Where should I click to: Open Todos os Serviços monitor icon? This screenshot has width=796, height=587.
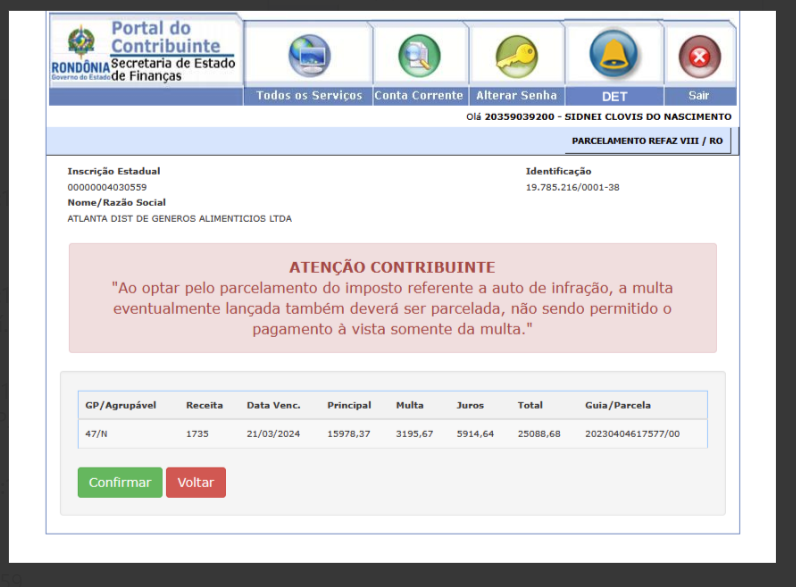pos(309,55)
